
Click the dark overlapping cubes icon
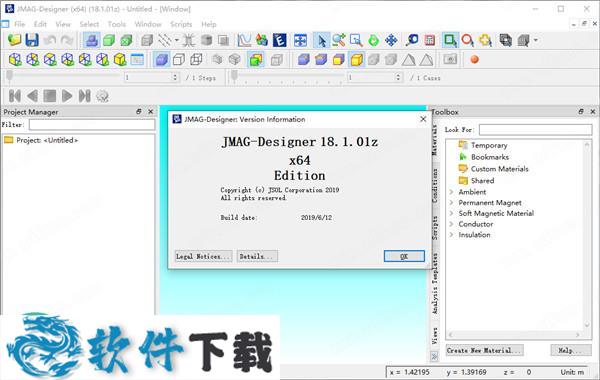tap(505, 40)
